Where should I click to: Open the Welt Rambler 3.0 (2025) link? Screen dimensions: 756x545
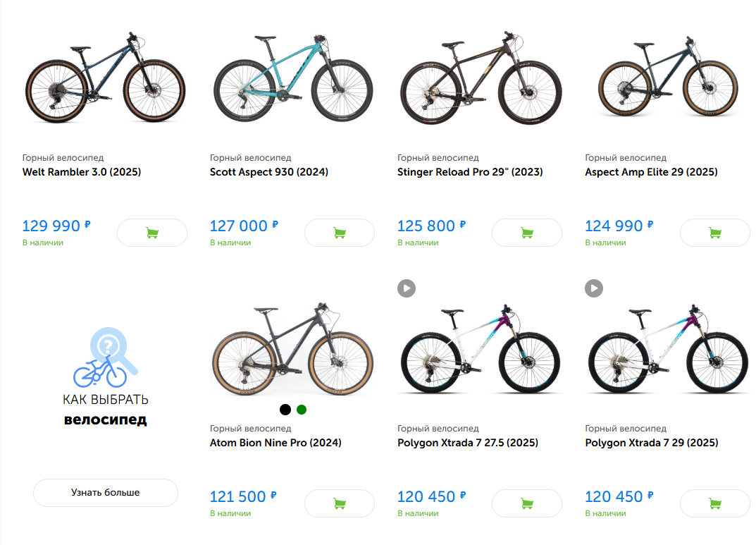(x=82, y=172)
